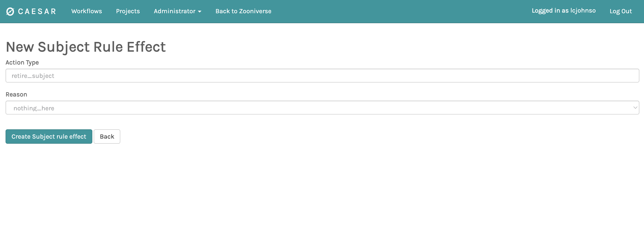Focus the Action Type input field
This screenshot has height=248, width=644.
pyautogui.click(x=322, y=76)
